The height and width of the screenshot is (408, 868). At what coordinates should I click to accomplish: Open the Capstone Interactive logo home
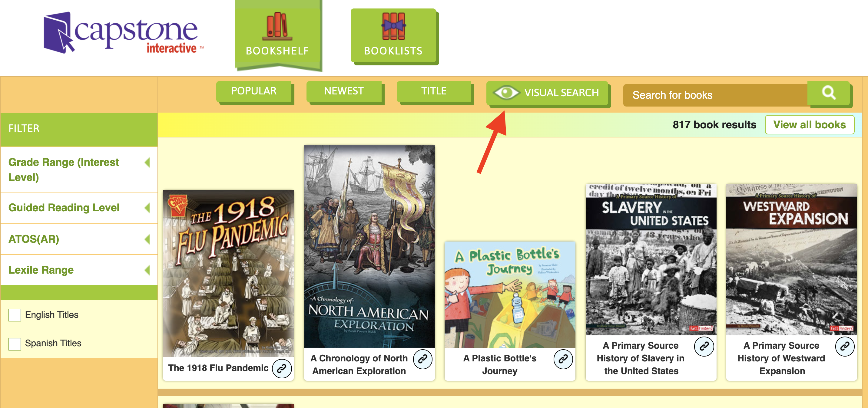click(123, 33)
